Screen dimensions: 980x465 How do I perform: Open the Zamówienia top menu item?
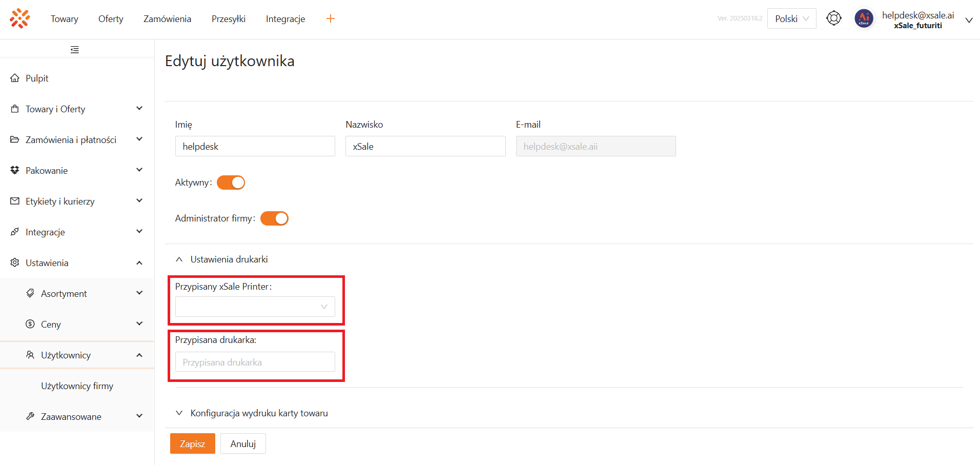(x=167, y=19)
